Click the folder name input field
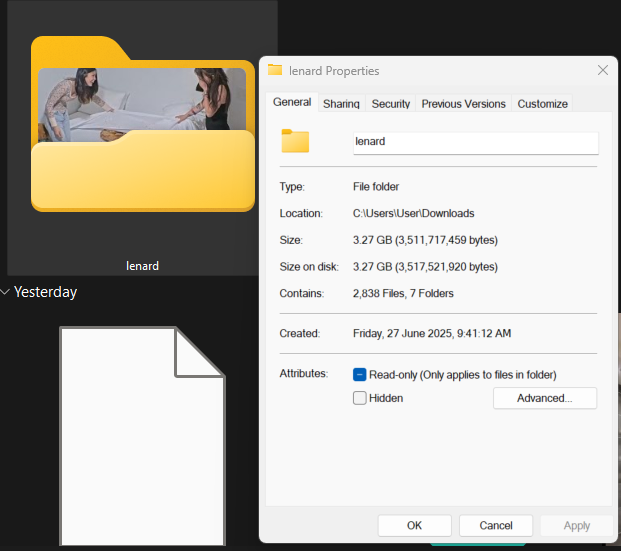The image size is (621, 551). [476, 143]
